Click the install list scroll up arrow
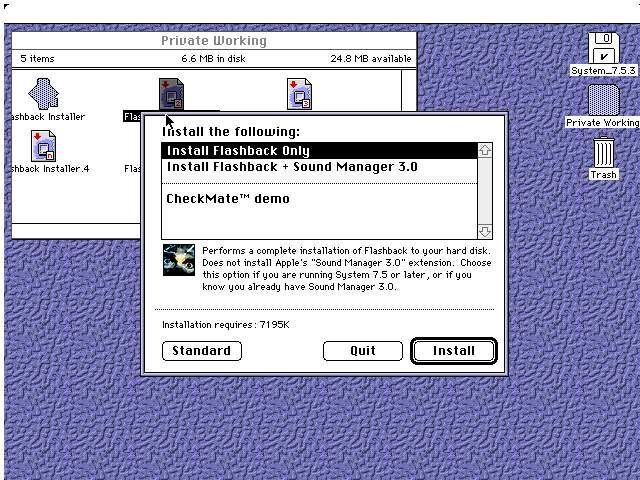 [484, 150]
